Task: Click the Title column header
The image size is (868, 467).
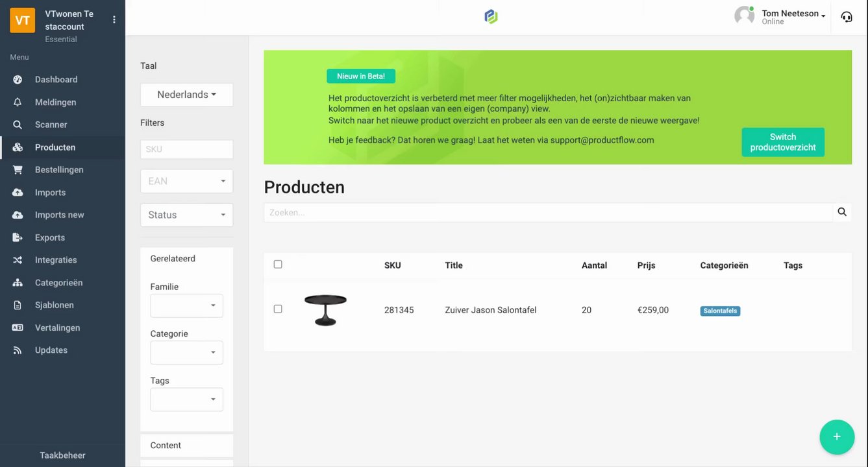Action: click(454, 265)
